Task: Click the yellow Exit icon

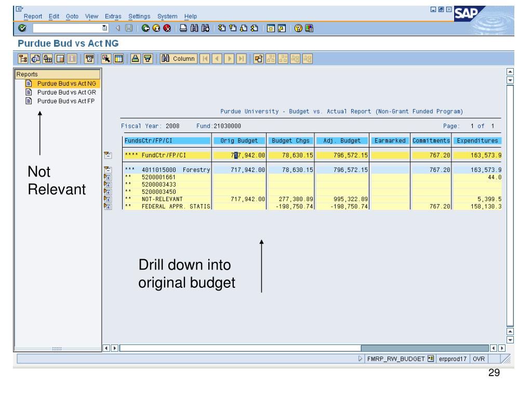Action: pyautogui.click(x=156, y=28)
